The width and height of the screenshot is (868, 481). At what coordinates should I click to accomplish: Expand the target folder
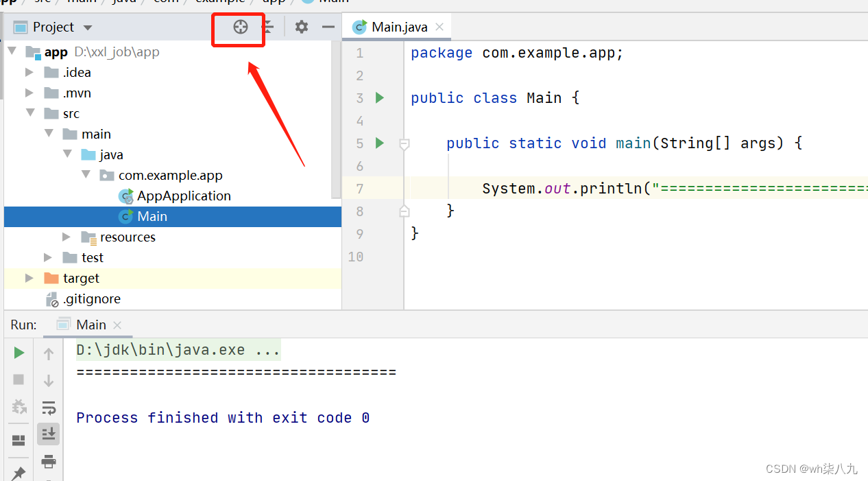pyautogui.click(x=29, y=278)
